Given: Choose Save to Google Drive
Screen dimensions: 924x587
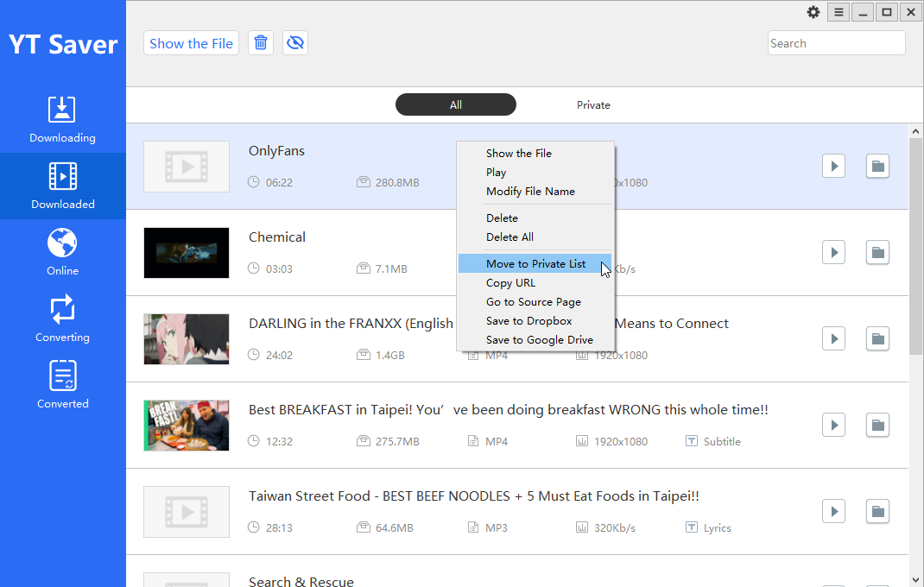Looking at the screenshot, I should pos(535,339).
